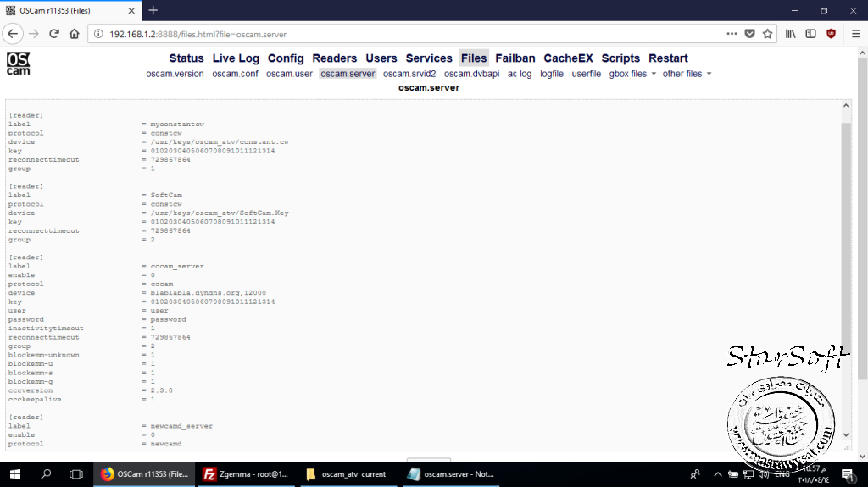Image resolution: width=868 pixels, height=487 pixels.
Task: Click Restart in the OSCam menu
Action: 668,58
